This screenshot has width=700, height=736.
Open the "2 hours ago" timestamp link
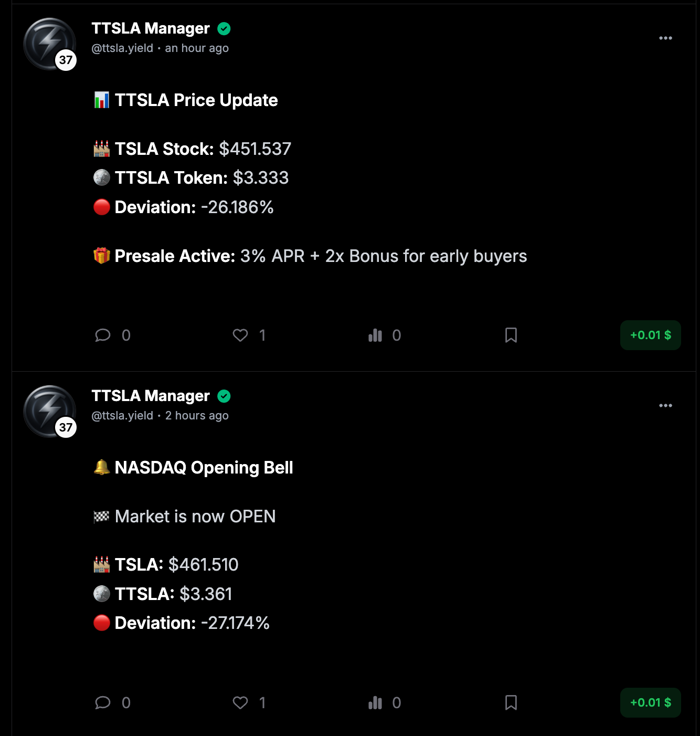point(197,416)
